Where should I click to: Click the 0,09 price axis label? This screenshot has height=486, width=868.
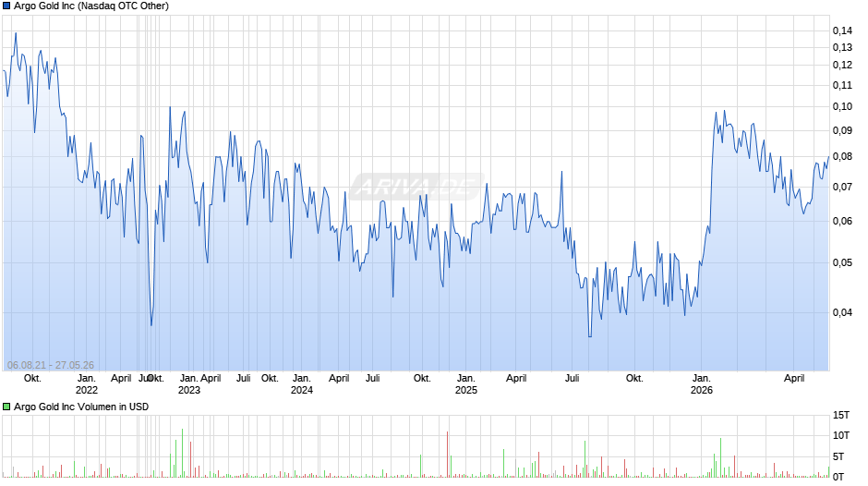coord(842,131)
